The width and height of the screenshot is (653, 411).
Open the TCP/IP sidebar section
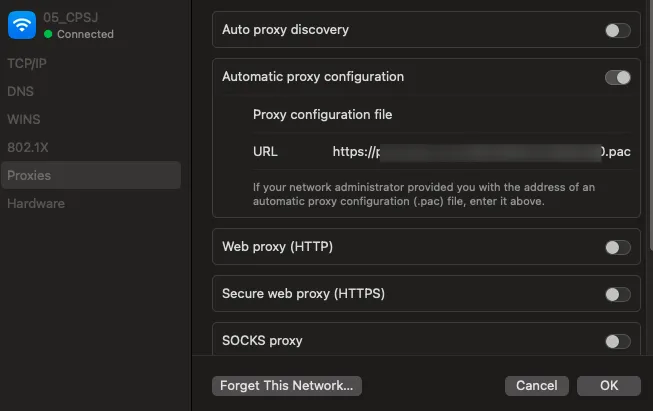(27, 63)
